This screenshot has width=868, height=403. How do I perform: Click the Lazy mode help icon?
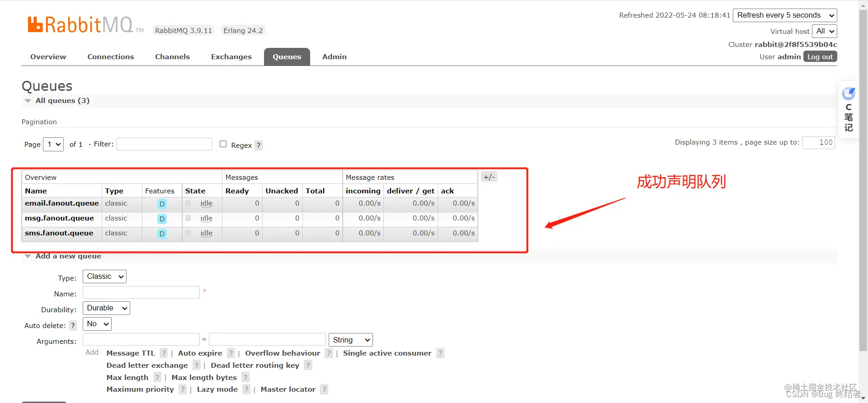tap(246, 389)
